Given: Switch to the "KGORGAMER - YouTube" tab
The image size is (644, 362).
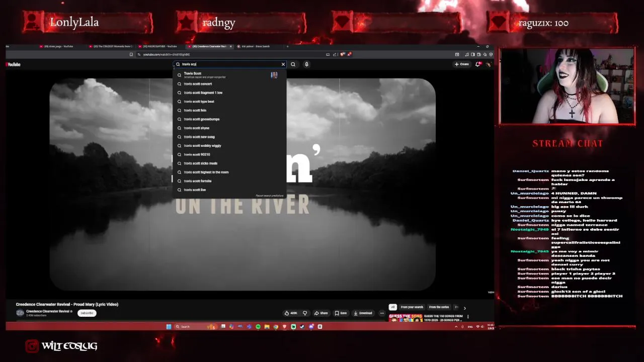Looking at the screenshot, I should click(160, 46).
